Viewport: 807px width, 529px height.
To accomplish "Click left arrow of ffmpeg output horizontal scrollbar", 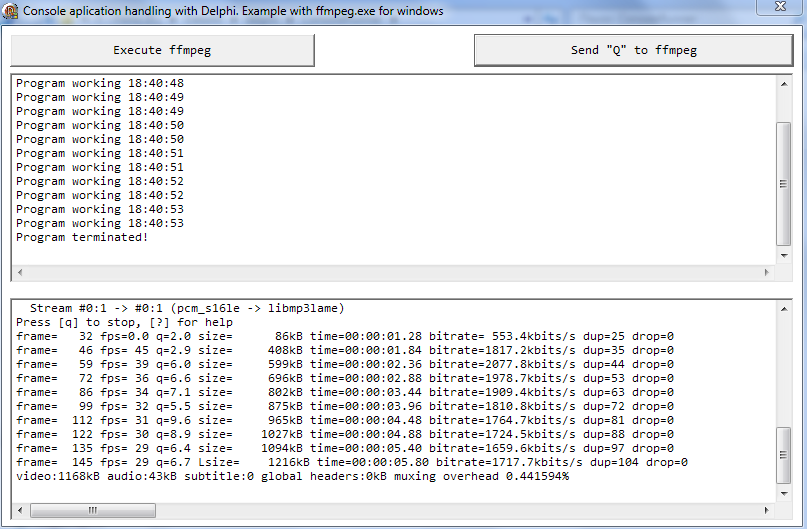I will [20, 510].
